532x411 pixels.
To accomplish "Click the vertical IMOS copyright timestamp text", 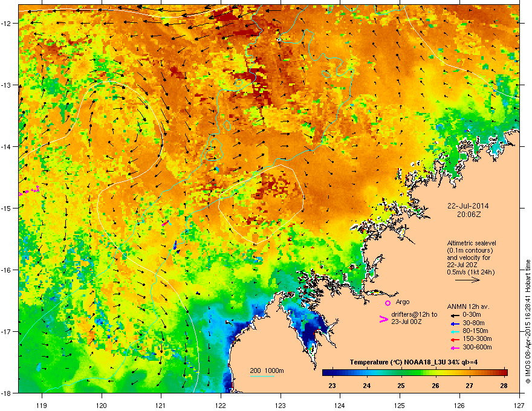I will (x=528, y=322).
